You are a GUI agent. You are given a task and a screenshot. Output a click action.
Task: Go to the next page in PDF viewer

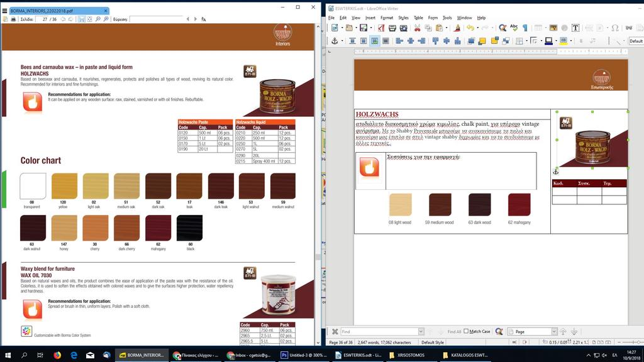coord(70,19)
